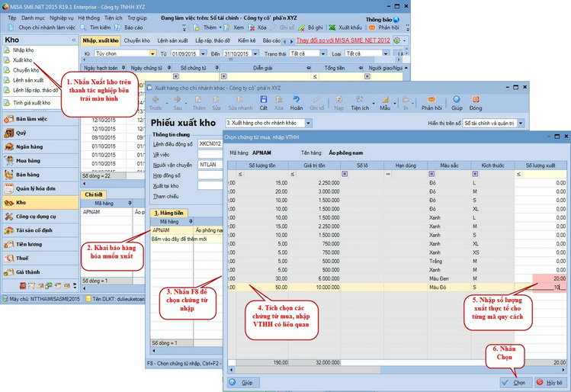Click Tiện ích icon in voucher toolbar

pyautogui.click(x=360, y=103)
